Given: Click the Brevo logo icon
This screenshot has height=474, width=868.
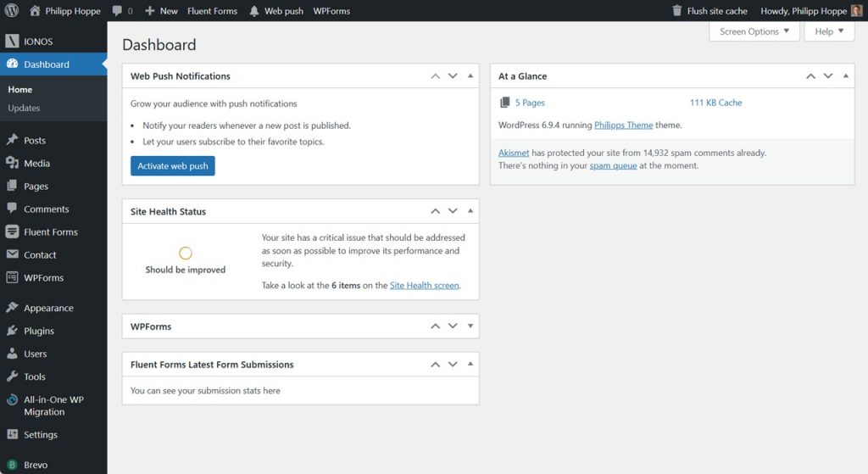Looking at the screenshot, I should 12,465.
